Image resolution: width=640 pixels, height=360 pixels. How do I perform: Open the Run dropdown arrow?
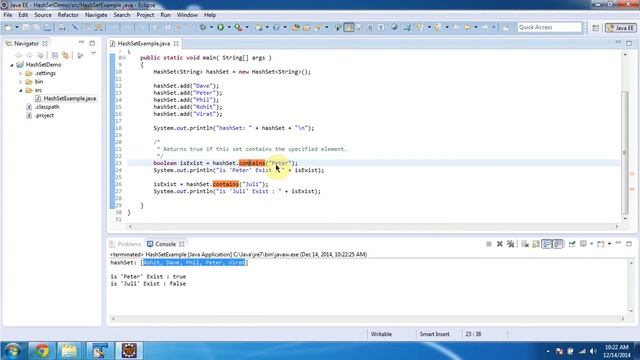[229, 27]
